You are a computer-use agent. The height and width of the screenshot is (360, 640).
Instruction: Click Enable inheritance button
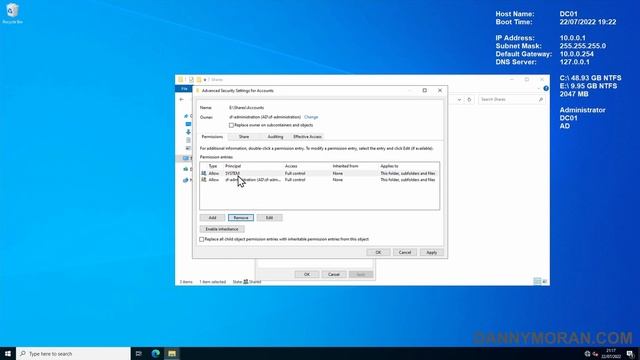[222, 229]
